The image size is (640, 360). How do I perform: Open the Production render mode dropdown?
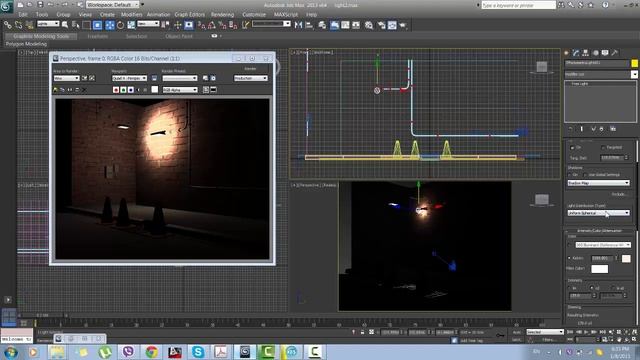point(251,78)
